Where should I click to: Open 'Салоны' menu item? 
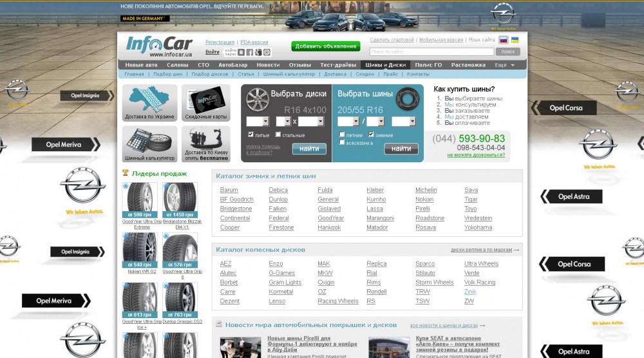coord(178,65)
